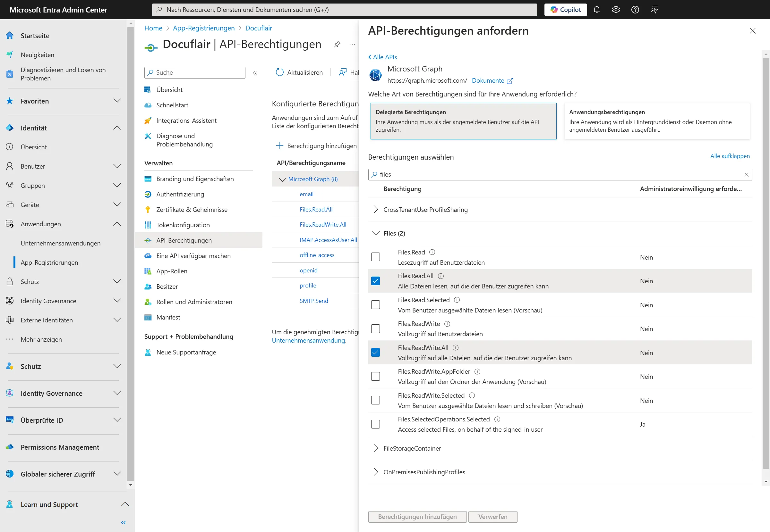Open the settings gear icon

point(616,10)
